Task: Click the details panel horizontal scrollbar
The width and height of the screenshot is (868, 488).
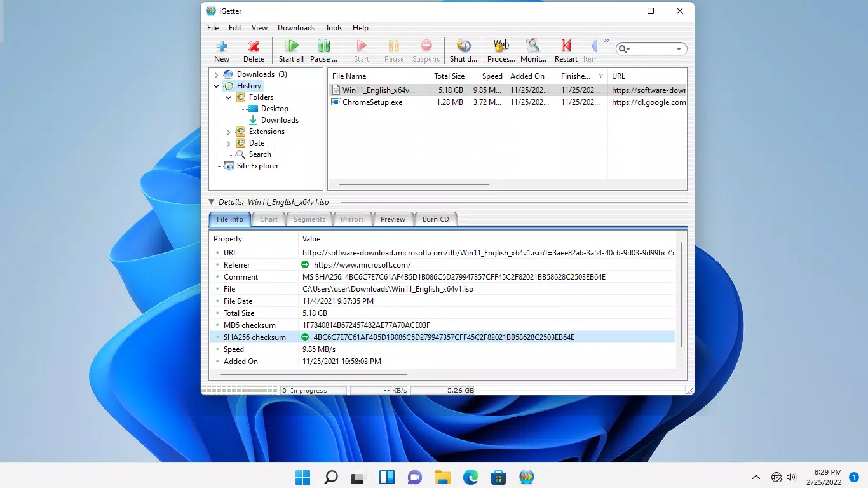Action: [x=313, y=375]
